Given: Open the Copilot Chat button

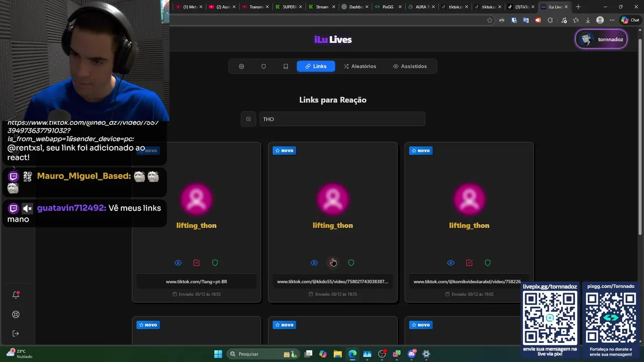Looking at the screenshot, I should tap(630, 20).
